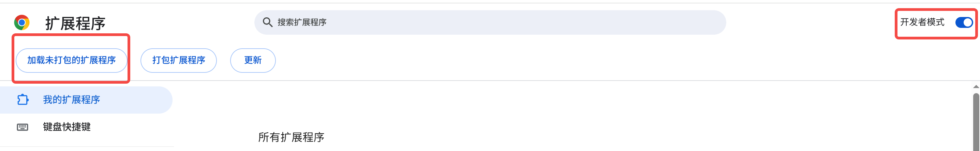The height and width of the screenshot is (151, 980).
Task: Click the blank area right of 键盘快捷键 text
Action: click(x=133, y=127)
